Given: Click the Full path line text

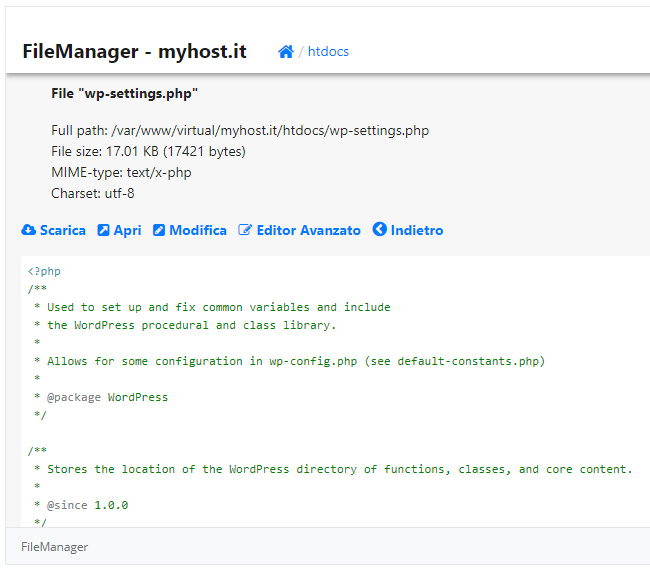Looking at the screenshot, I should pos(240,131).
